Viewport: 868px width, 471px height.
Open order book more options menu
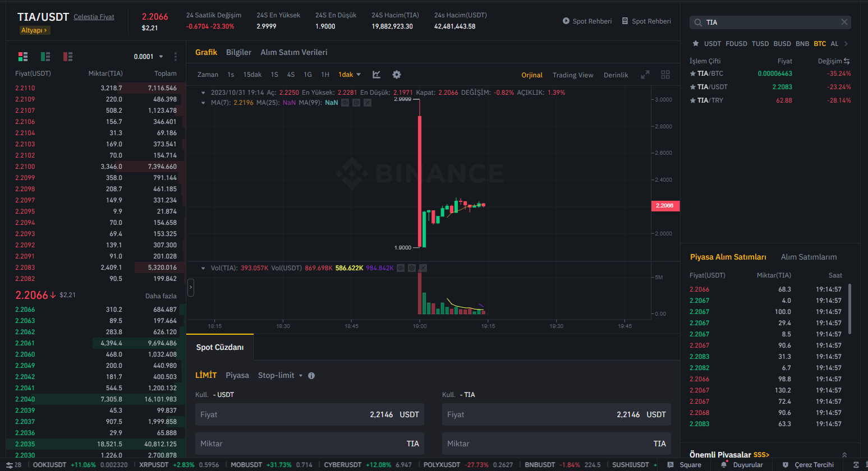176,57
